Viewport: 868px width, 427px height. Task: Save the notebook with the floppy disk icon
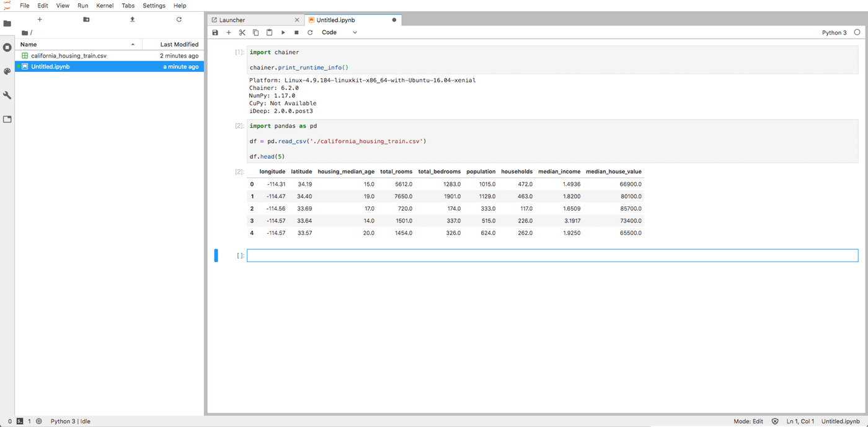tap(215, 32)
